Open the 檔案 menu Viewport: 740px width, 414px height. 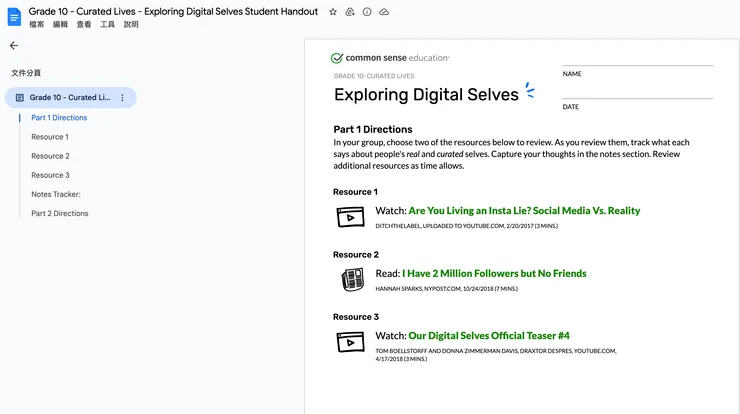(36, 25)
